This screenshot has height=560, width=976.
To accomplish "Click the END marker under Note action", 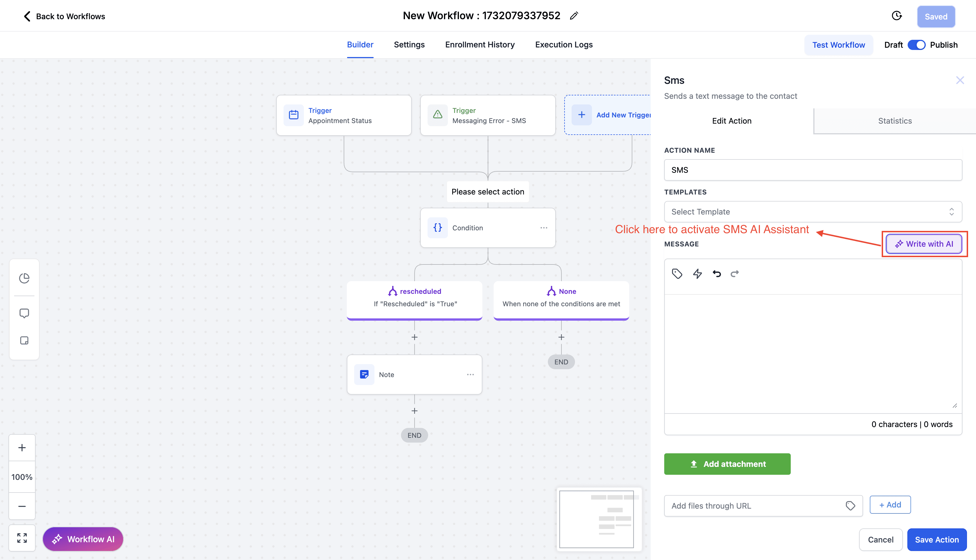I will [x=414, y=436].
